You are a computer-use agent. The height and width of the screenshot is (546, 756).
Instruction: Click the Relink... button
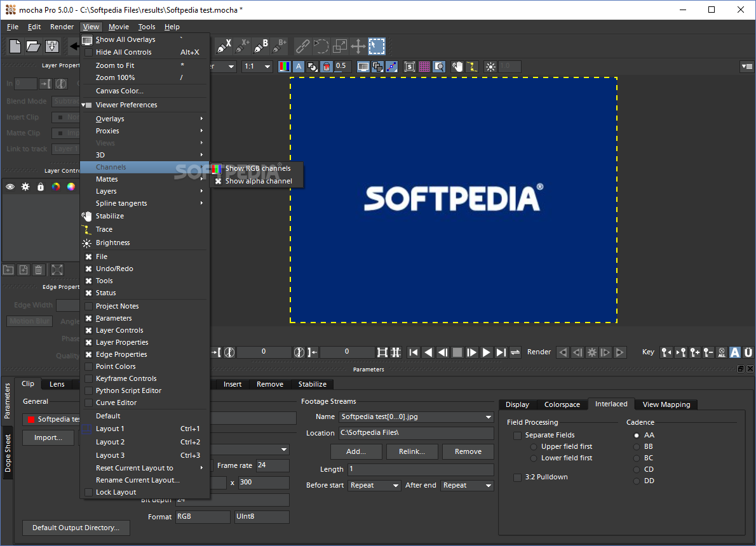pyautogui.click(x=412, y=451)
